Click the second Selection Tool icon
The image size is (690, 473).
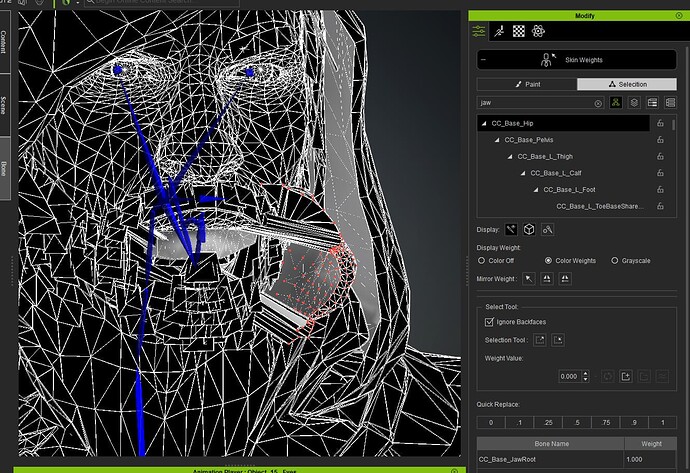tap(558, 340)
